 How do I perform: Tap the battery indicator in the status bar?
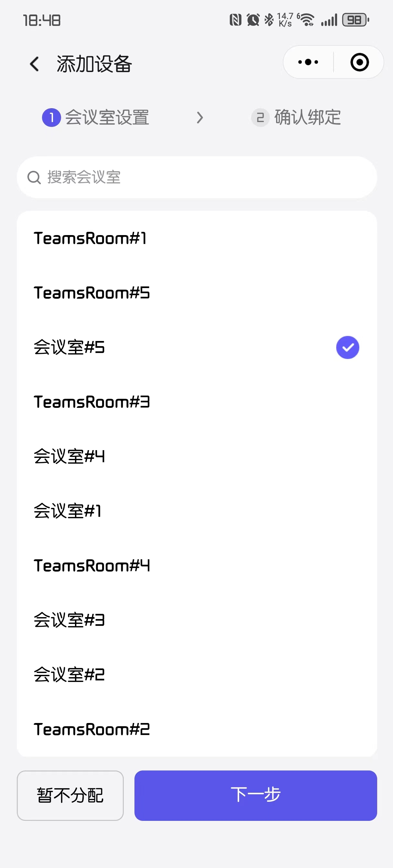pos(356,20)
